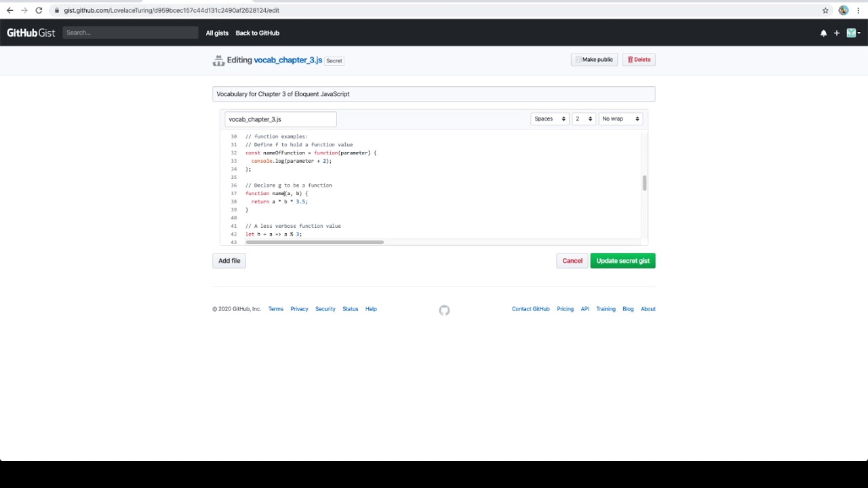Click the browser forward arrow
The height and width of the screenshot is (488, 868).
pos(24,10)
